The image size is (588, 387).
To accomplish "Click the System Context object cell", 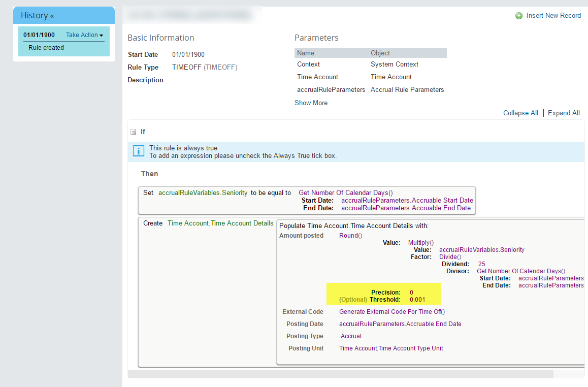I will pyautogui.click(x=395, y=64).
